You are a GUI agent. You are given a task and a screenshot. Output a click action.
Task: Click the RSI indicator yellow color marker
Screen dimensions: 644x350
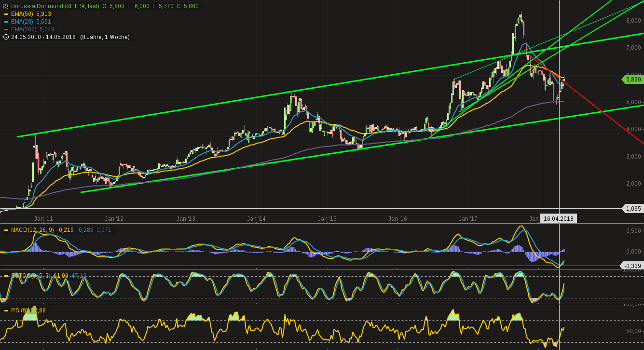(6, 310)
